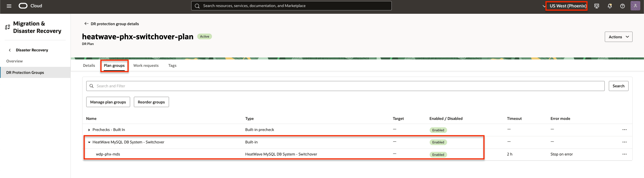Click the Disaster Recovery sidebar link
This screenshot has width=644, height=178.
tap(32, 50)
